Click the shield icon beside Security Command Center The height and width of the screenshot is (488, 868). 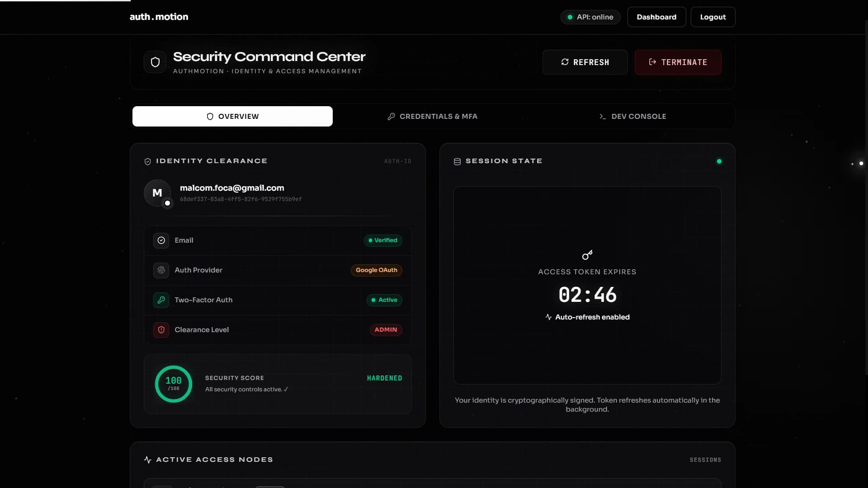pos(155,62)
